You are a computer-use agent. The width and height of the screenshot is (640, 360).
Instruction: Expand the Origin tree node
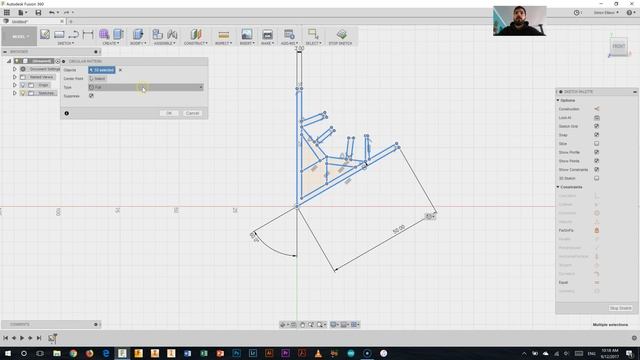pyautogui.click(x=15, y=85)
